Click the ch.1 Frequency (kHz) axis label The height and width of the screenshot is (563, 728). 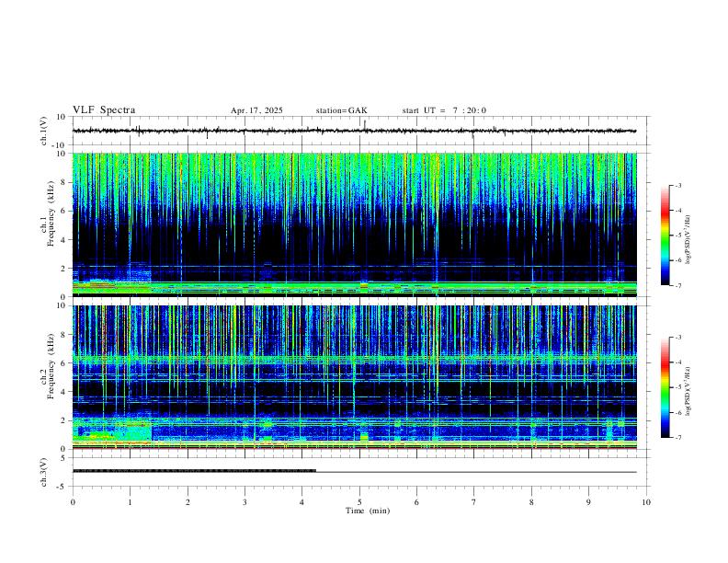coord(48,224)
